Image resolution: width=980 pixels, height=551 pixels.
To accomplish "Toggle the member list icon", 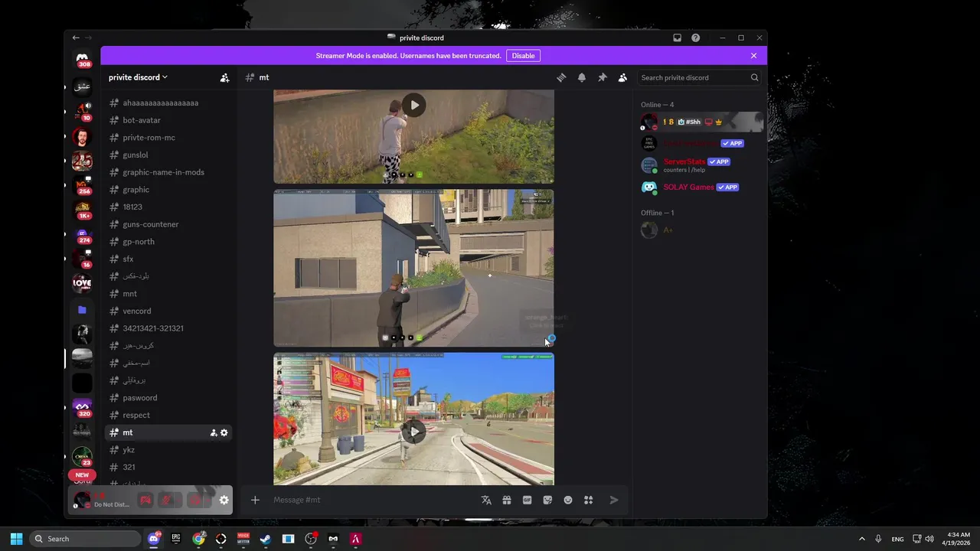I will click(622, 77).
